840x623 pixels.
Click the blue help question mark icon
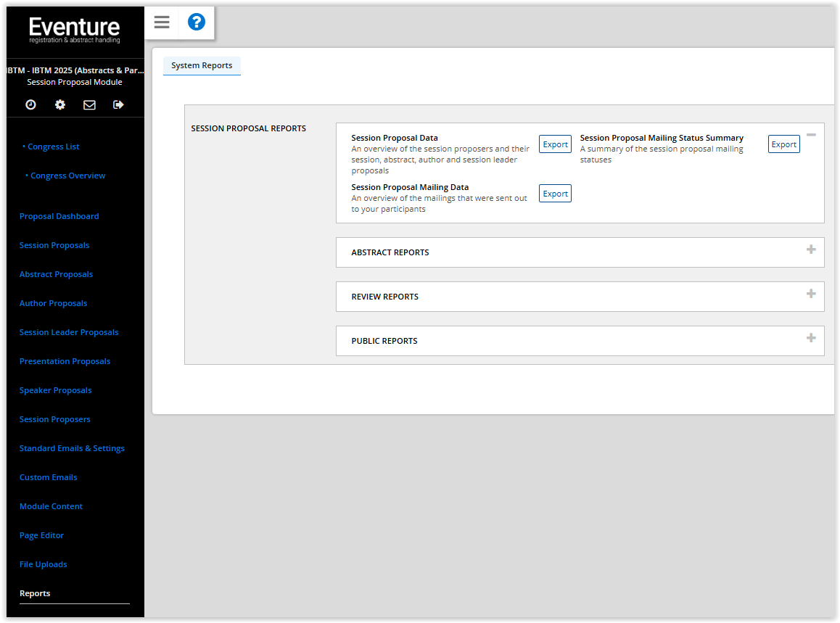click(196, 22)
